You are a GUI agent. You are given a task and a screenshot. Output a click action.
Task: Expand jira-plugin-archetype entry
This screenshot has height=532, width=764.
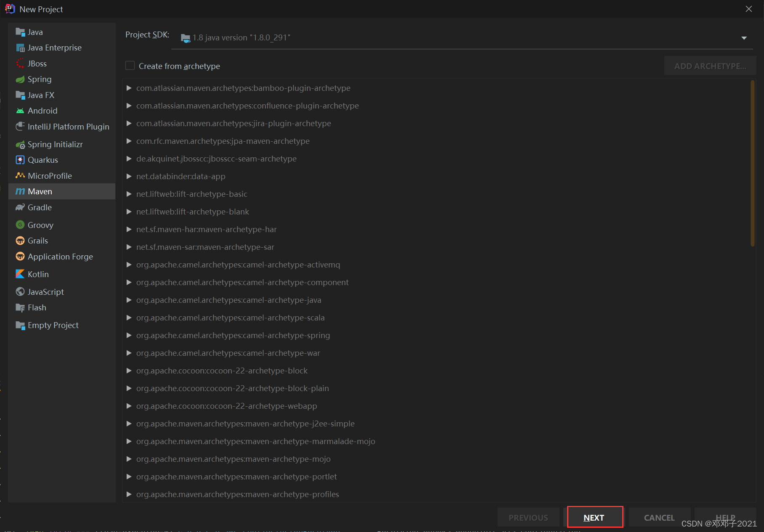[130, 124]
